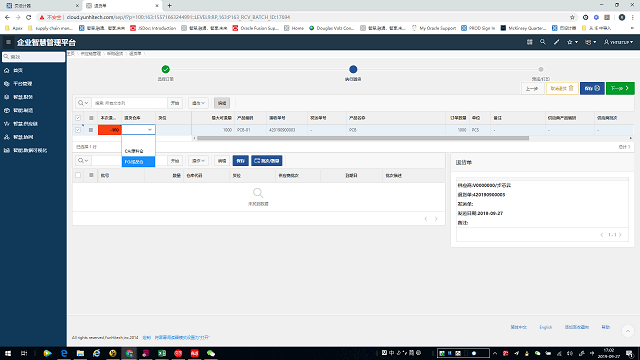Click the 简体中文 language link in footer
640x360 pixels.
518,327
